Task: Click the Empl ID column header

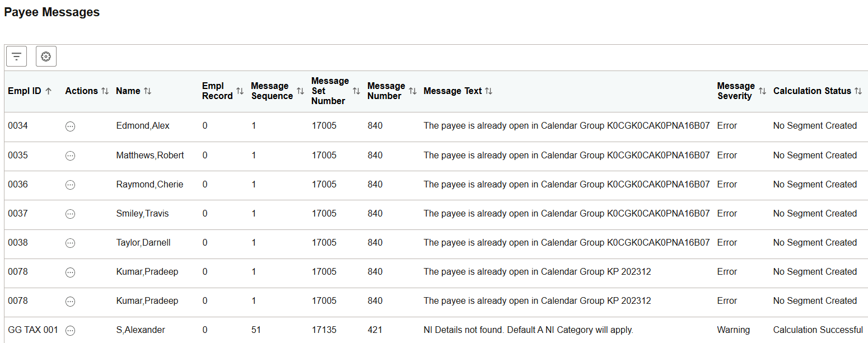Action: click(x=25, y=91)
